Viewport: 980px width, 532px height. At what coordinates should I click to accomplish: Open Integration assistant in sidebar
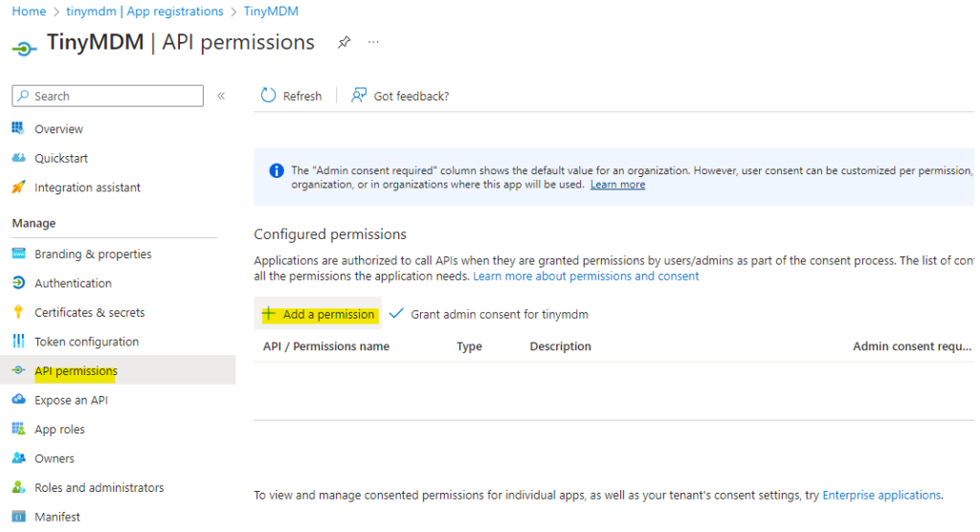(87, 188)
